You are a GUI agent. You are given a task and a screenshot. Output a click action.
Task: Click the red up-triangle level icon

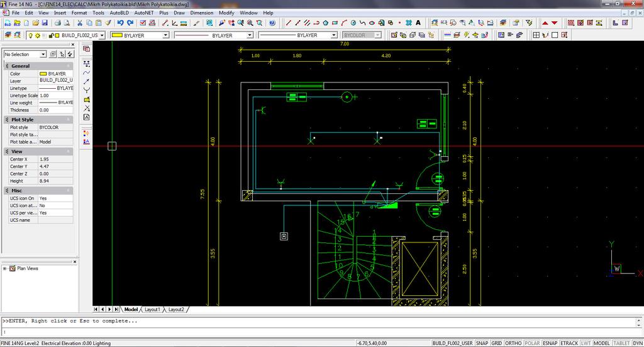[545, 23]
